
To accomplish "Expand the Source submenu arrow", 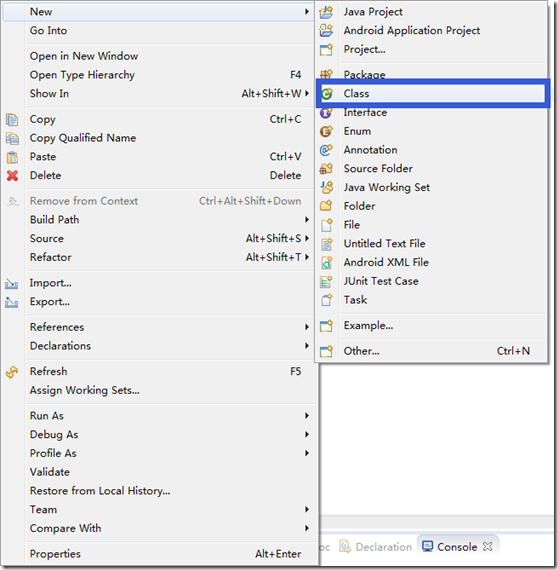I will pyautogui.click(x=307, y=238).
